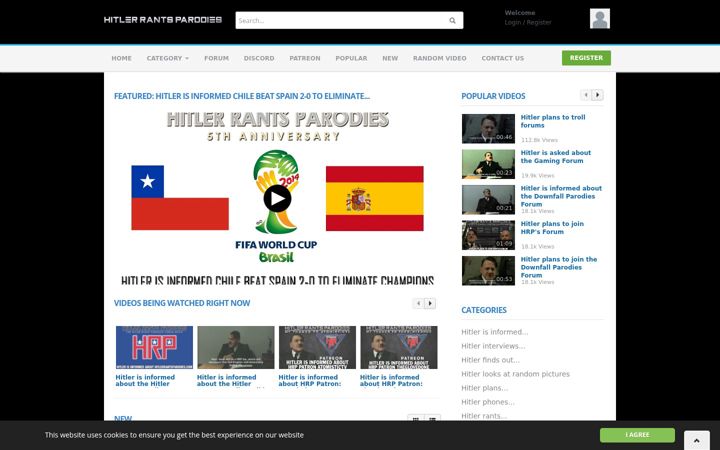The width and height of the screenshot is (720, 450).
Task: Select 'Hitler is informed...' category
Action: (x=495, y=332)
